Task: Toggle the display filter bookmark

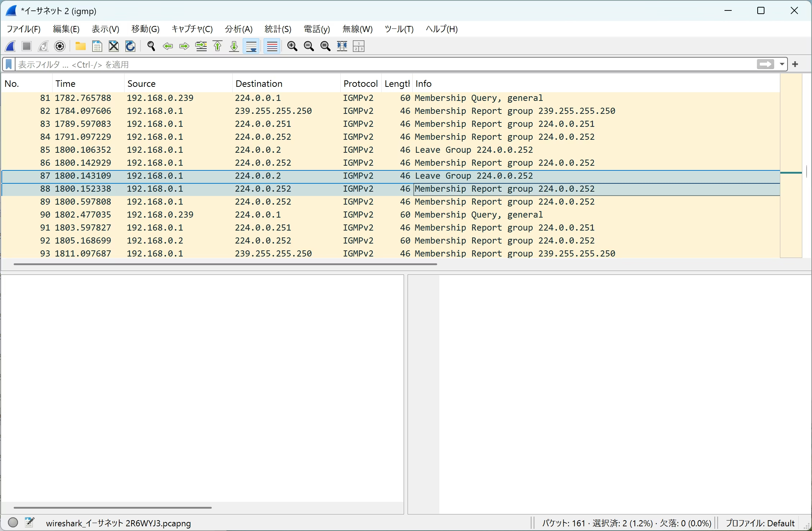Action: coord(8,64)
